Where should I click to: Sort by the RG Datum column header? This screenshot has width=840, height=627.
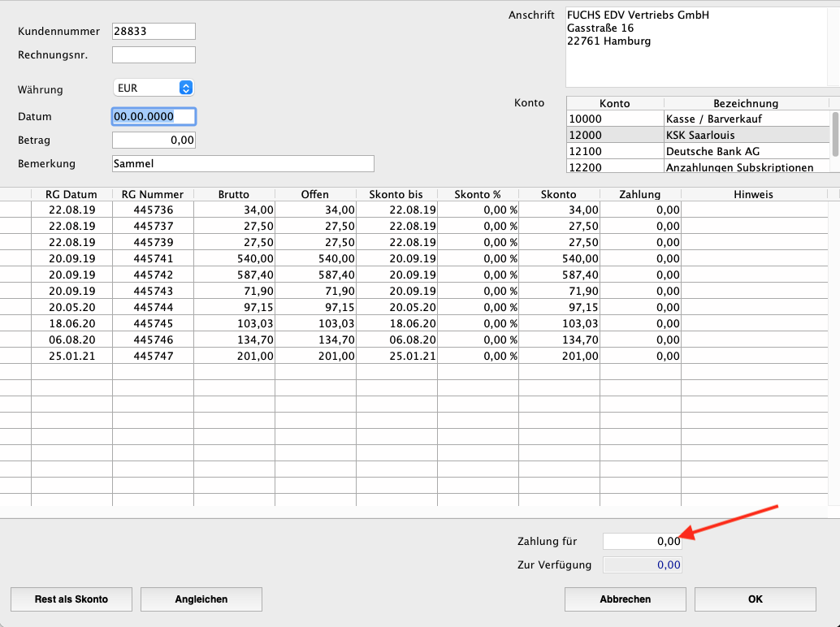tap(71, 194)
